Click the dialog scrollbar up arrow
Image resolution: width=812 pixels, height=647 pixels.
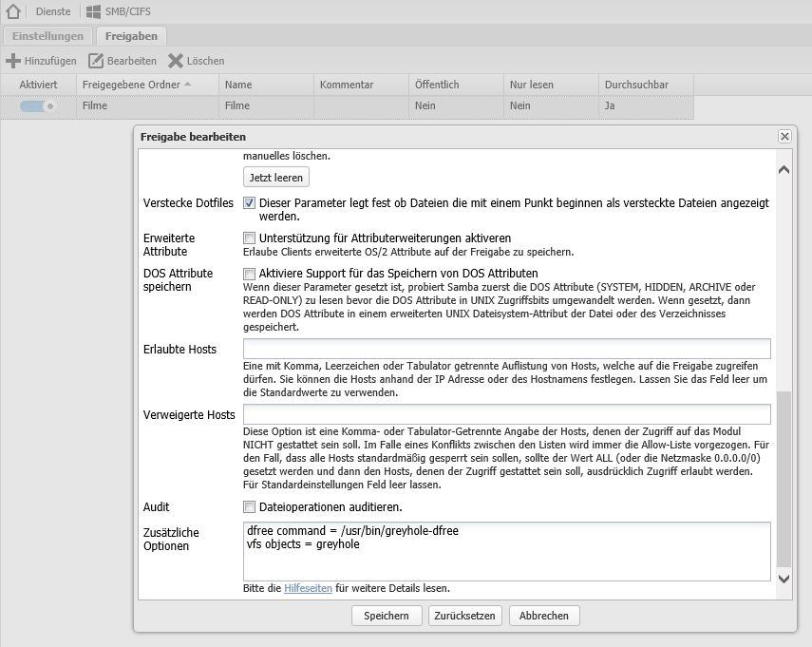tap(784, 169)
